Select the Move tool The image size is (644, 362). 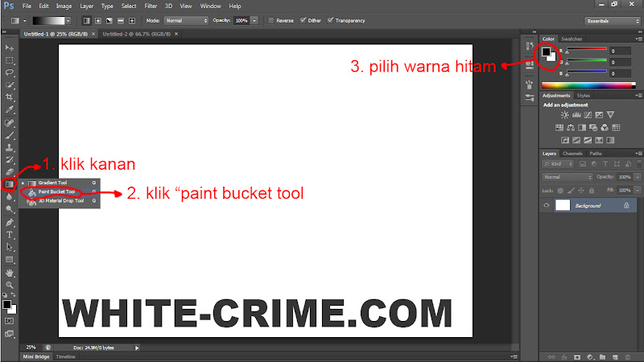click(10, 48)
